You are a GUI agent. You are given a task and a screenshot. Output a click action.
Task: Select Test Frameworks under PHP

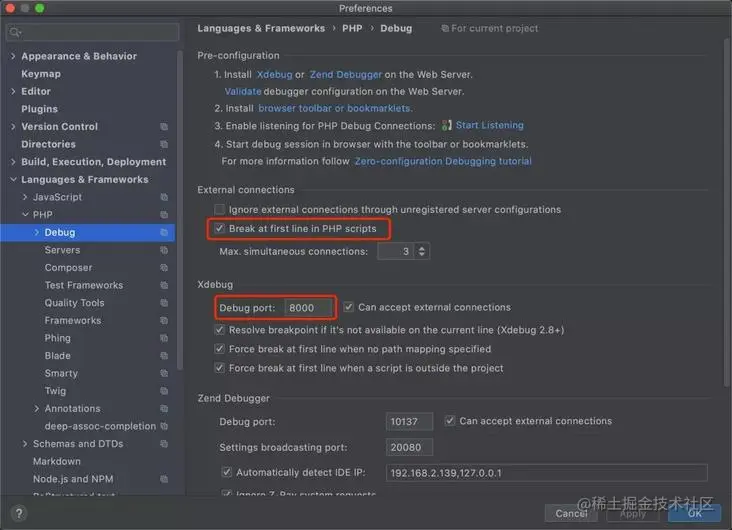coord(84,285)
